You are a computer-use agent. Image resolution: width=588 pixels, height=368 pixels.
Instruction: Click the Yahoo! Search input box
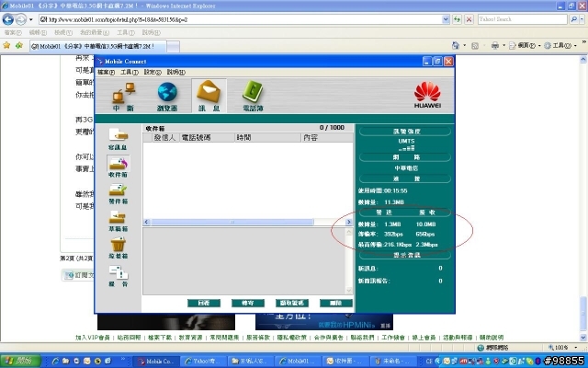tap(523, 19)
